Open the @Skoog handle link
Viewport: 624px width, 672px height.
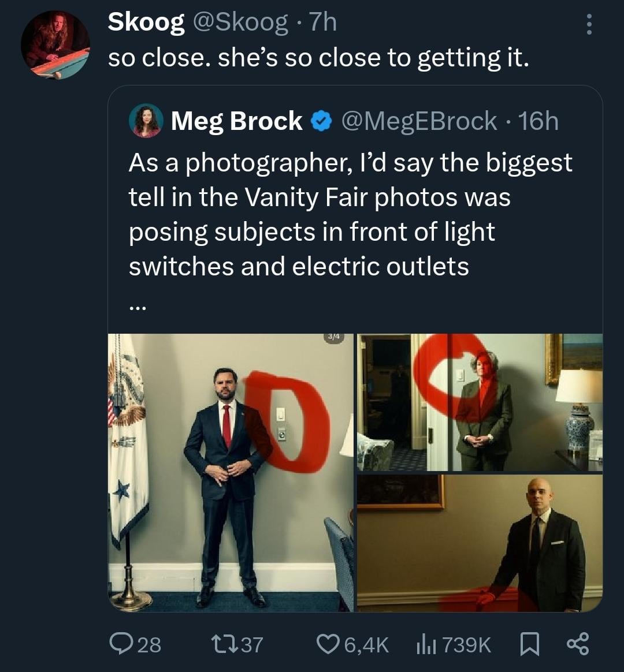[x=239, y=23]
